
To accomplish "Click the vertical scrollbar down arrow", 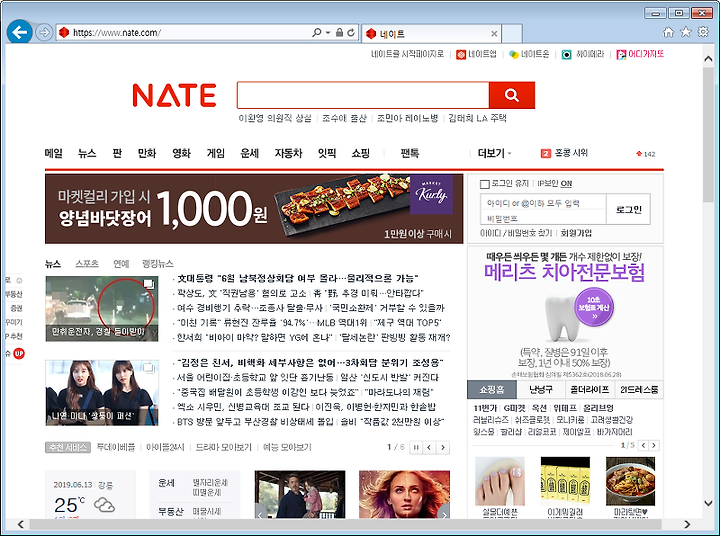I will point(708,503).
